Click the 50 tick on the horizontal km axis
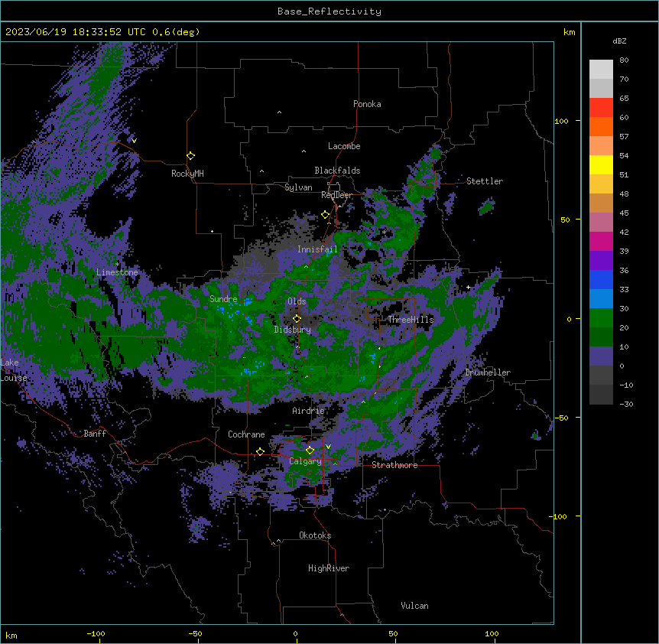 [x=393, y=633]
